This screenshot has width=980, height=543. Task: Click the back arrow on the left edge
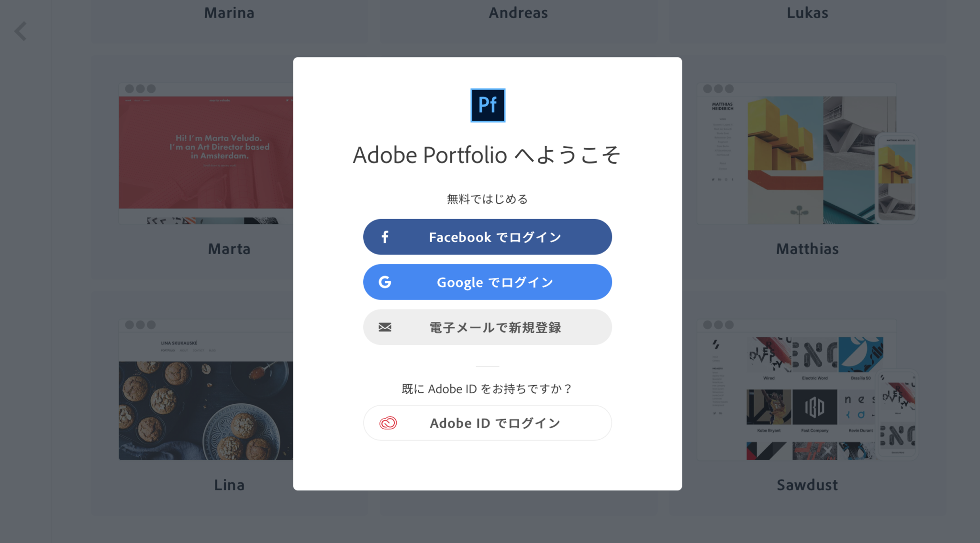click(x=20, y=31)
